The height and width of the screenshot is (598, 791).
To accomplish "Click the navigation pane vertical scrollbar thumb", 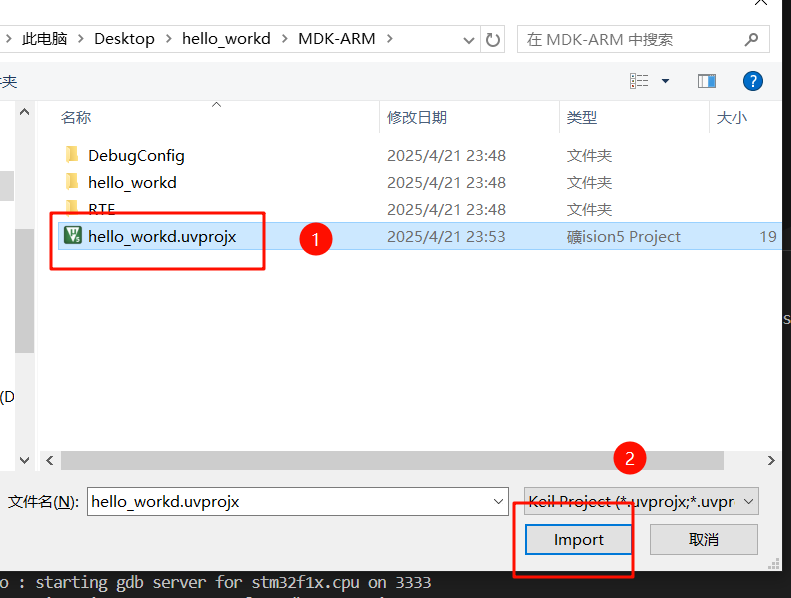I will click(24, 291).
